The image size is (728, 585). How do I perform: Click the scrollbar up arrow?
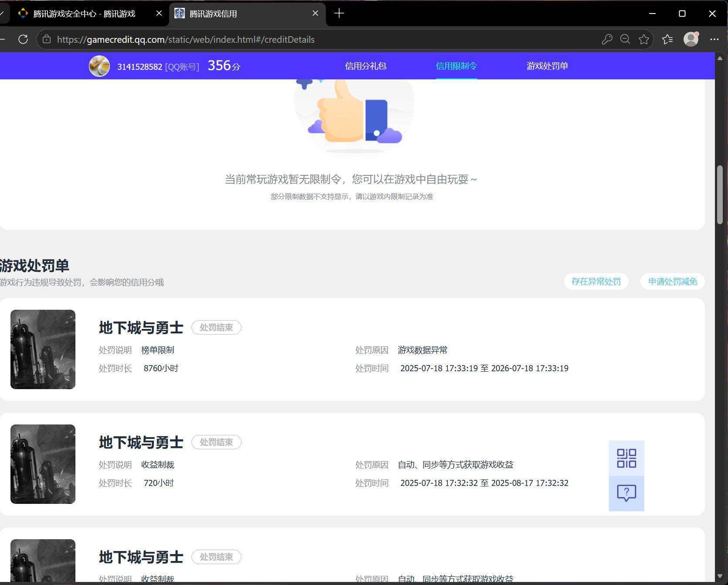click(720, 58)
